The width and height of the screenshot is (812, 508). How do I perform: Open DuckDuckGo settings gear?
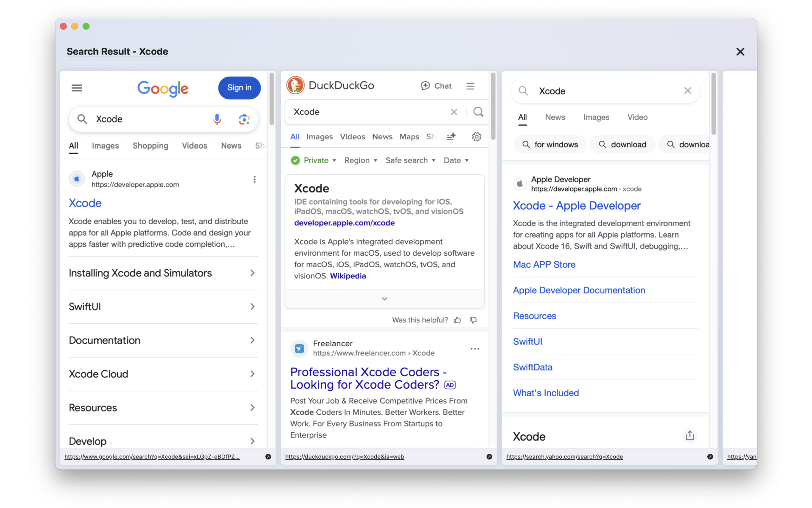476,137
